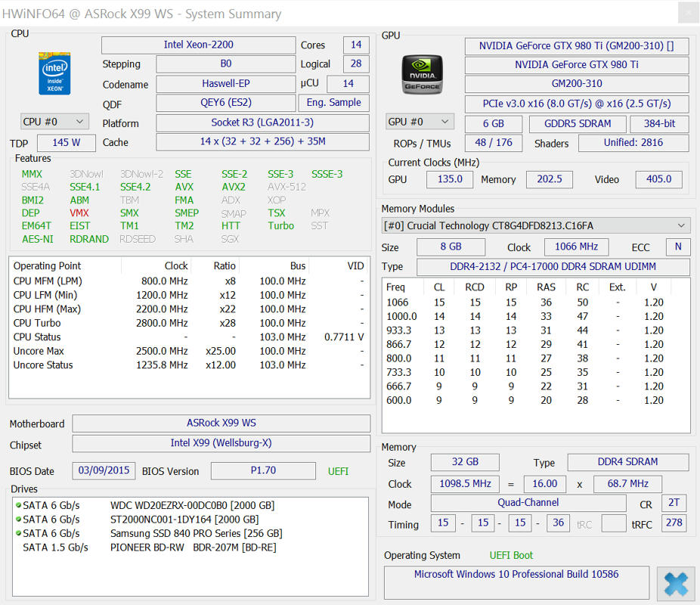The image size is (700, 605).
Task: Open the CPU #0 selector dropdown
Action: (54, 122)
